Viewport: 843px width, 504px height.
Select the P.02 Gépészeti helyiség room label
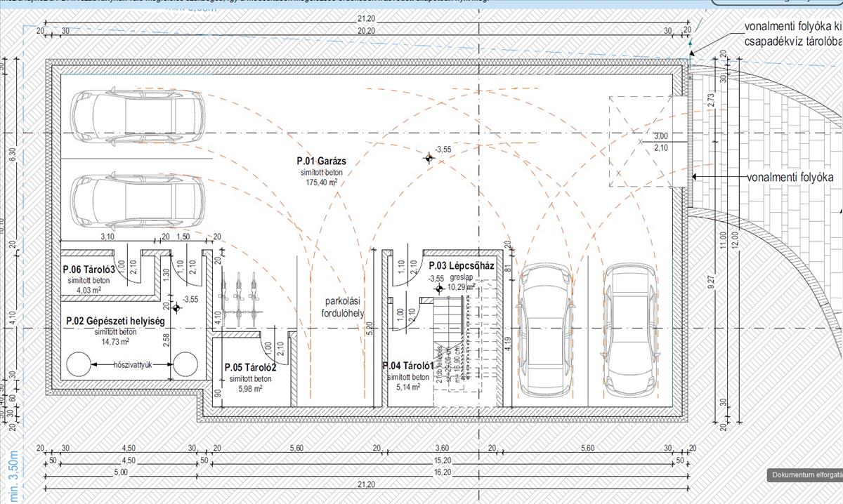tap(115, 321)
